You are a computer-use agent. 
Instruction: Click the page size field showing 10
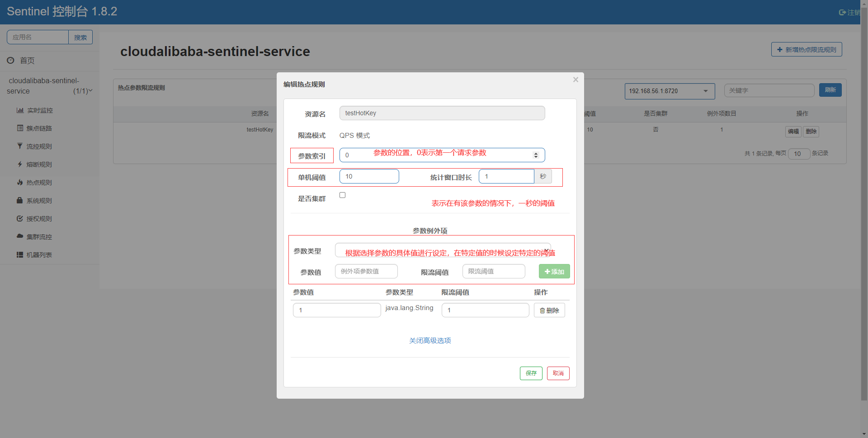point(799,154)
